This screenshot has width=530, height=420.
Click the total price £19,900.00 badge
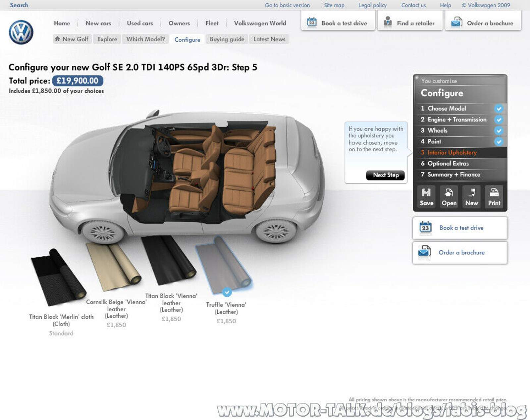(78, 81)
